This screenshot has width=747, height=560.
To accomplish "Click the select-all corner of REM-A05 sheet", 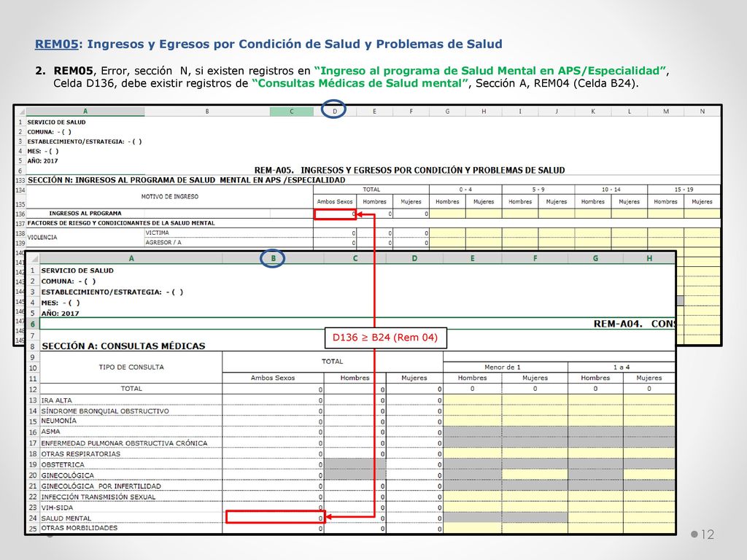I will click(x=20, y=112).
